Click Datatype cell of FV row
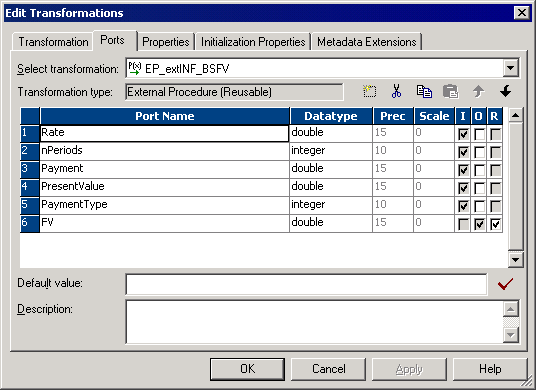Image resolution: width=536 pixels, height=390 pixels. point(331,224)
